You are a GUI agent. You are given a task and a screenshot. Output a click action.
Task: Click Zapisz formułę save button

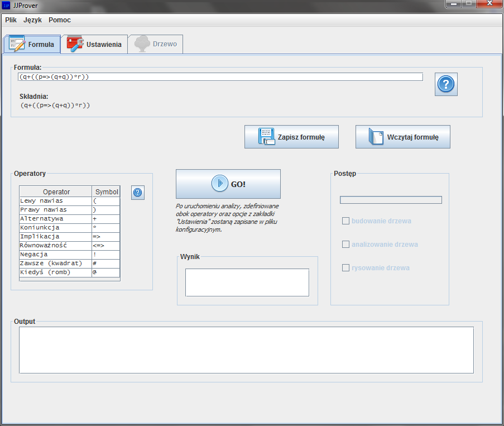pos(291,137)
